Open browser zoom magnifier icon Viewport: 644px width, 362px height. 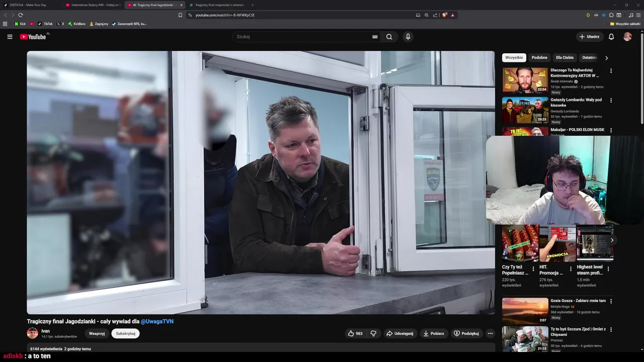pos(427,15)
